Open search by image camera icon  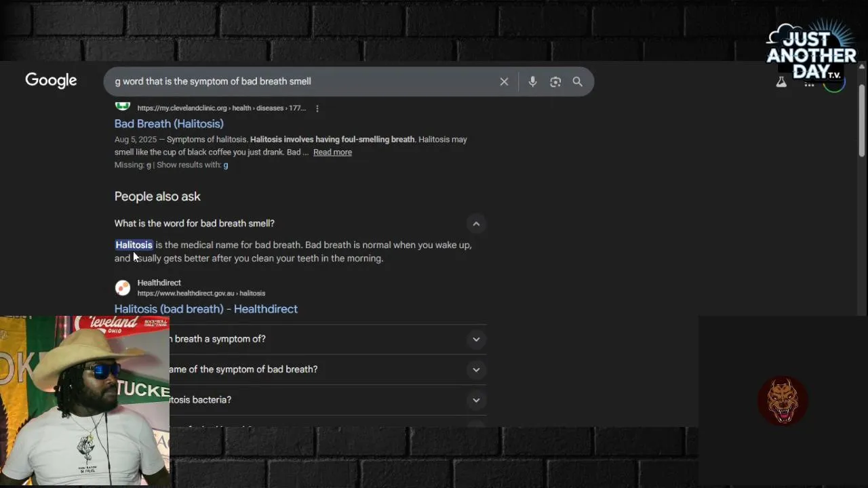point(555,81)
